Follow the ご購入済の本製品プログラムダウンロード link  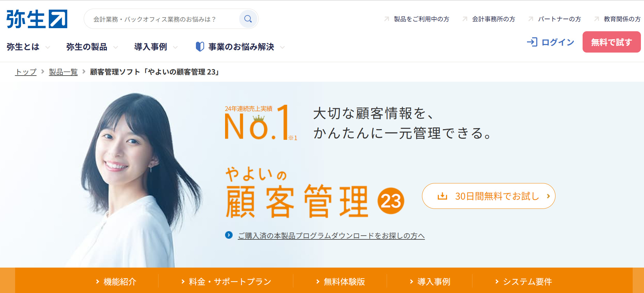click(331, 236)
